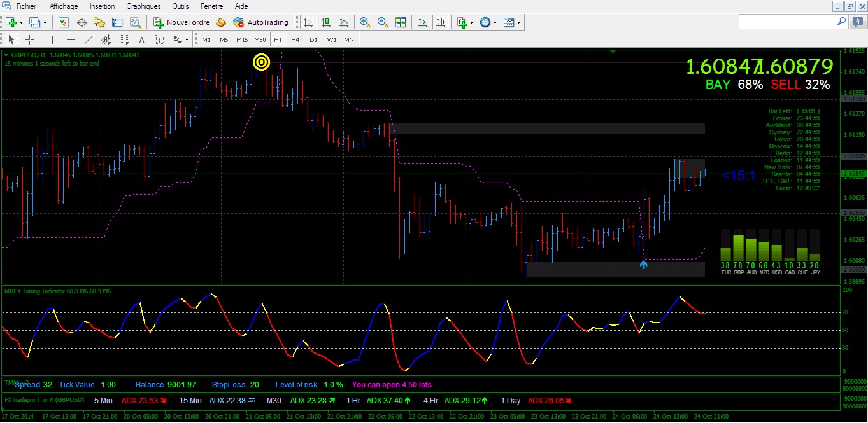Launch the MetaEditor yellow book icon
Viewport: 868px width, 423px height.
pos(220,22)
